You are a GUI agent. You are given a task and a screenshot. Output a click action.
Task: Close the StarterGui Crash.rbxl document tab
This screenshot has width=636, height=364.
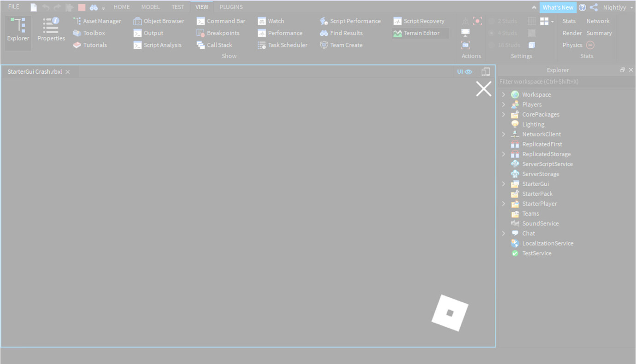coord(68,72)
